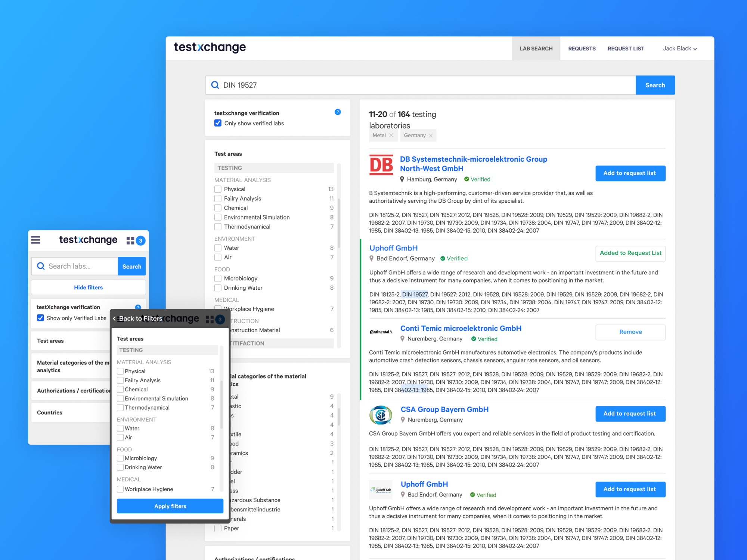Screen dimensions: 747x560
Task: Check Microbiology in main filter panel
Action: (218, 279)
